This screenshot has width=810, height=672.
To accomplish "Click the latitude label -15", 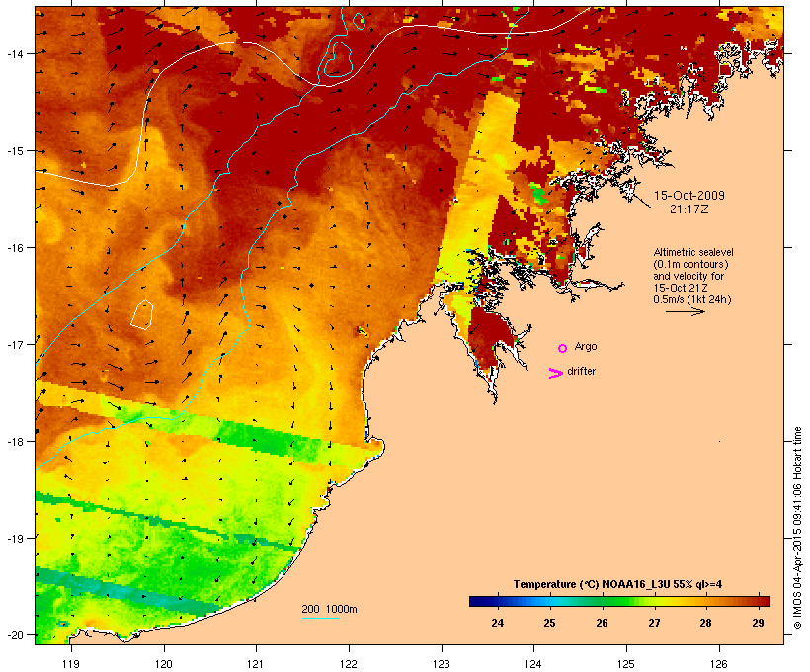I will [15, 151].
